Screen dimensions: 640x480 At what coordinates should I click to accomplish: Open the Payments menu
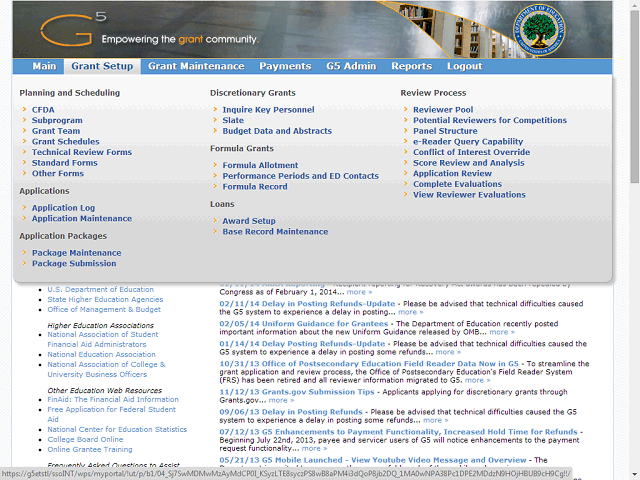[285, 66]
